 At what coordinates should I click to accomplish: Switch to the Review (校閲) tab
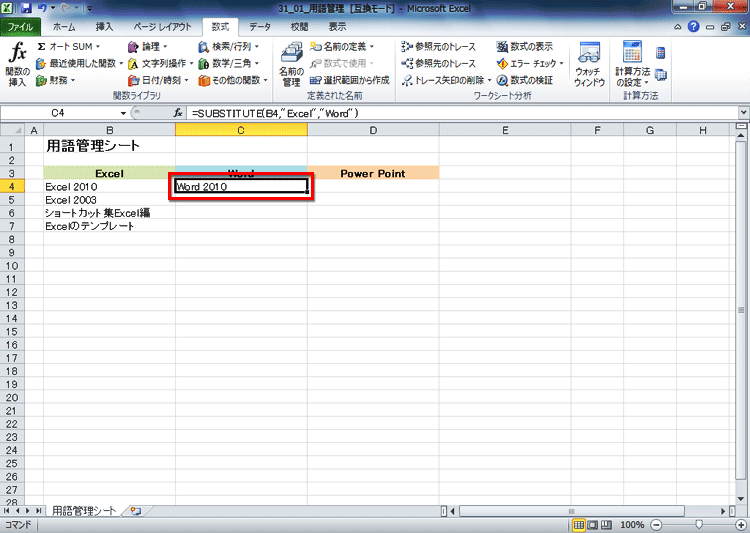[x=299, y=27]
